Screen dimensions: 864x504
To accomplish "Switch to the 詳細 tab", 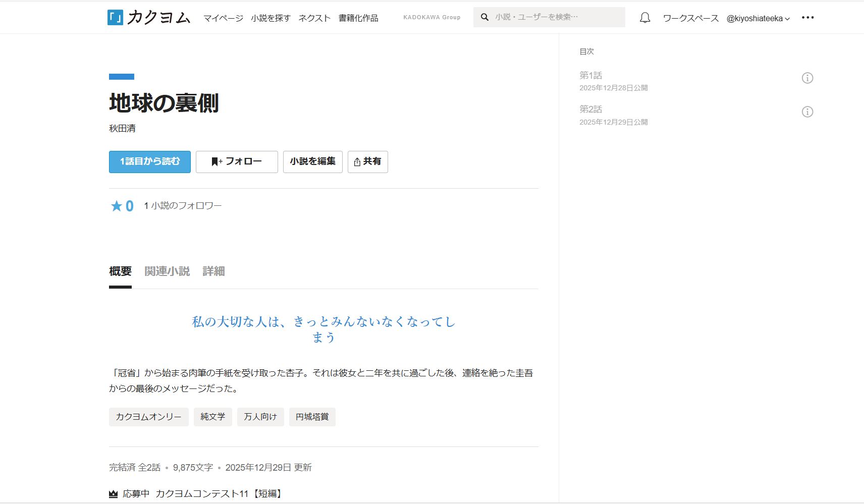I will (213, 271).
